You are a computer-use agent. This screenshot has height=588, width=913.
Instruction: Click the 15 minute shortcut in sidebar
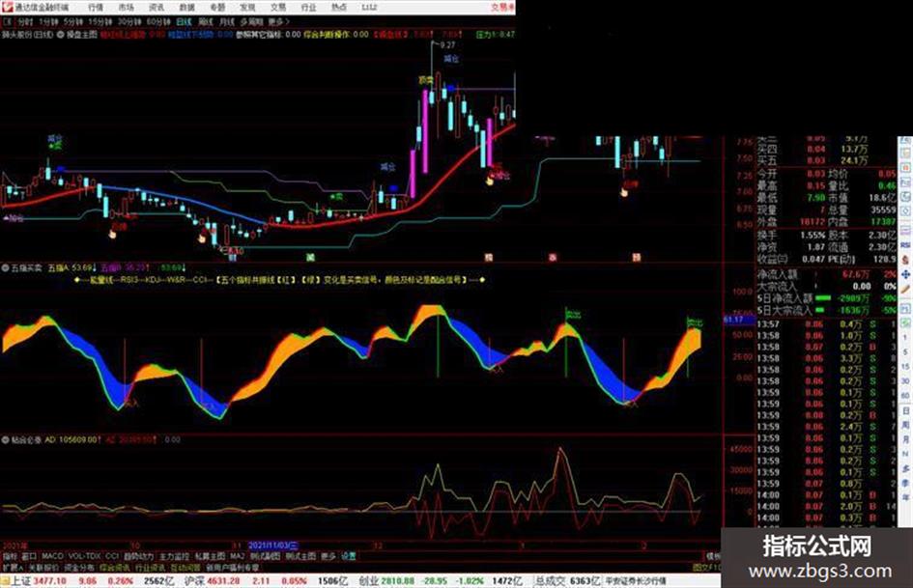click(x=905, y=367)
